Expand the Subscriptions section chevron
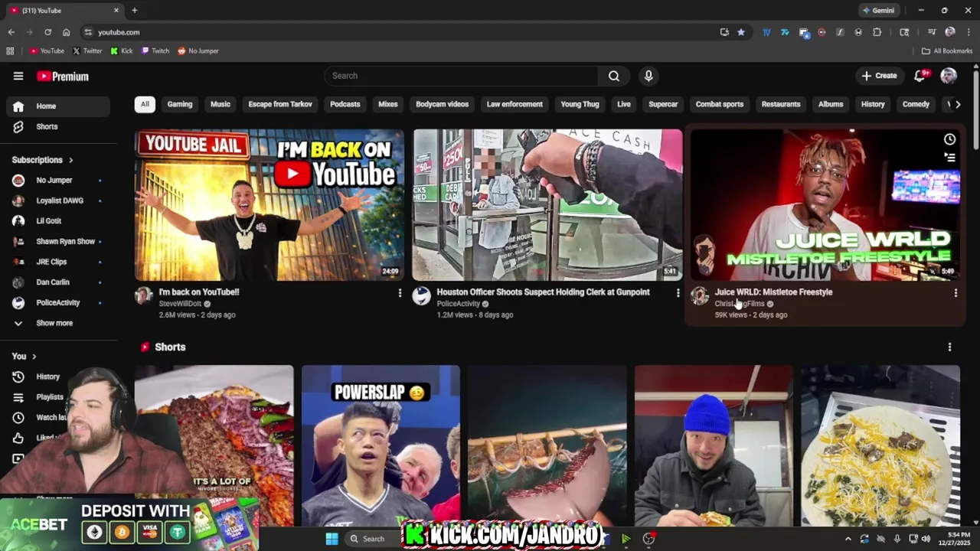Viewport: 980px width, 551px height. [71, 160]
